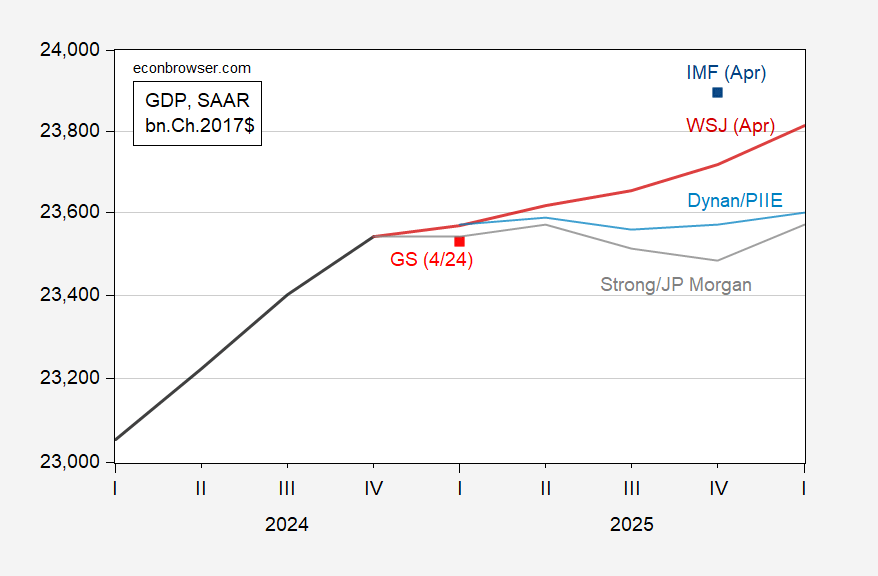Select the 'IMF (Apr)' label
This screenshot has width=878, height=576.
[x=726, y=73]
